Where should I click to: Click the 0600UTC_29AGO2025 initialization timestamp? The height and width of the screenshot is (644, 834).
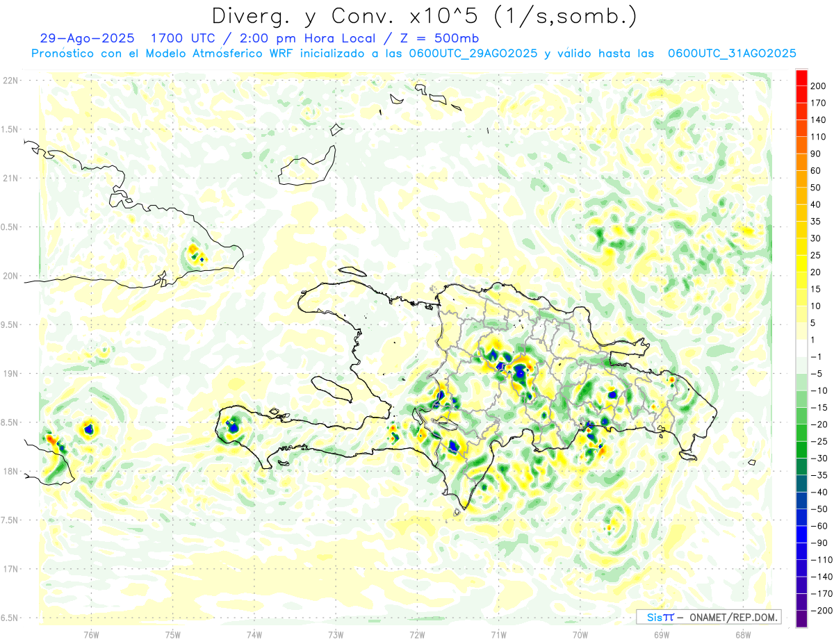(473, 53)
